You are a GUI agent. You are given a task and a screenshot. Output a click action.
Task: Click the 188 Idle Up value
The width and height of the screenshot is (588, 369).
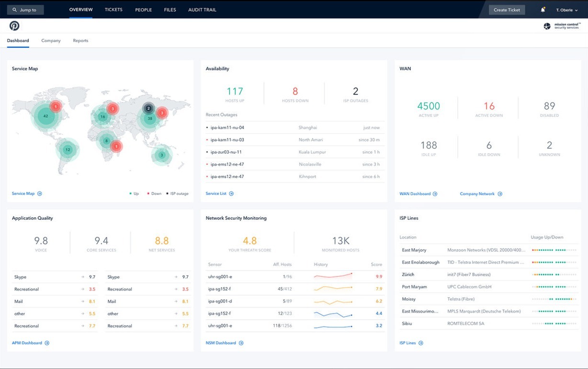pos(428,145)
